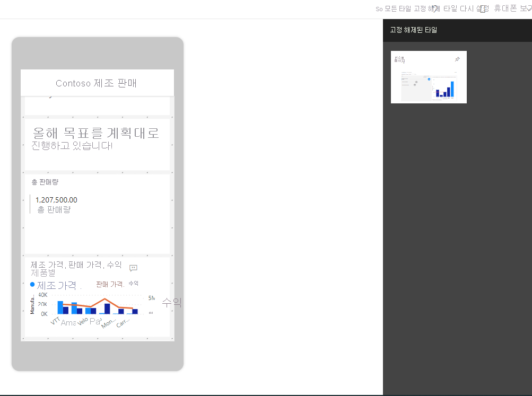
Task: Click the 수익 legend entry
Action: (133, 284)
